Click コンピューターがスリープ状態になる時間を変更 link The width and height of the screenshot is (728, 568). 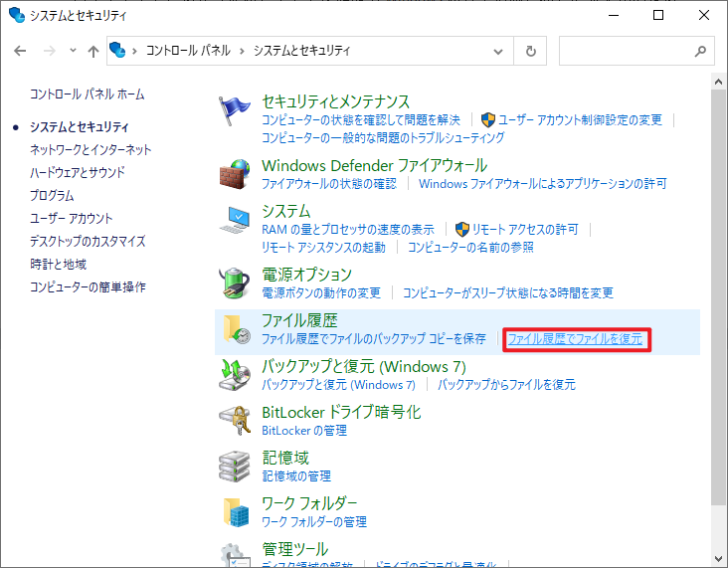[507, 292]
